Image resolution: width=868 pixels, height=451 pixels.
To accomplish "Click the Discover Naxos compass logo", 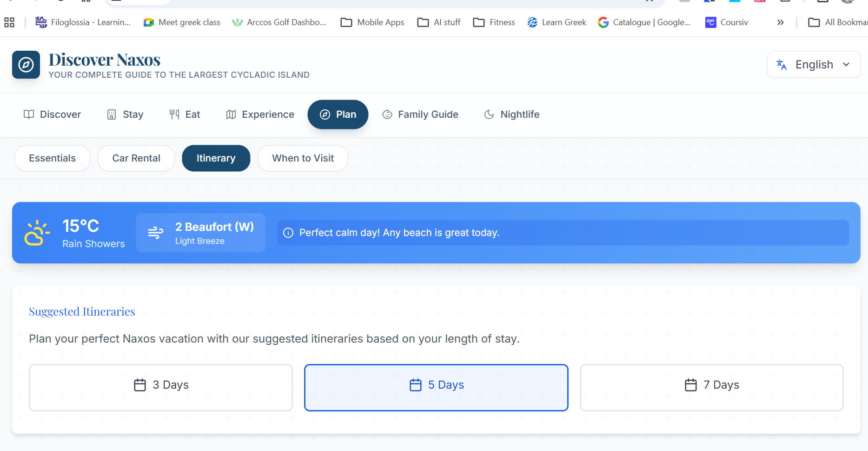I will 26,65.
